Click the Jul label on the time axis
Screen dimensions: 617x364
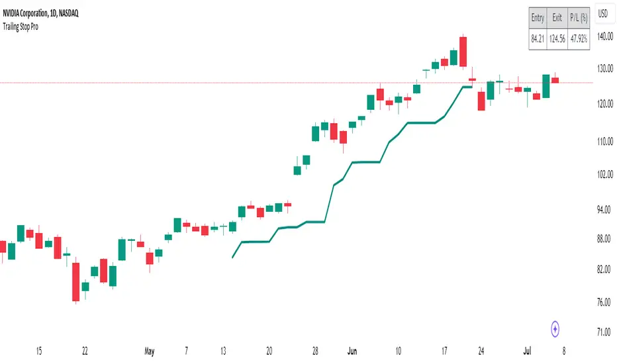(x=537, y=348)
